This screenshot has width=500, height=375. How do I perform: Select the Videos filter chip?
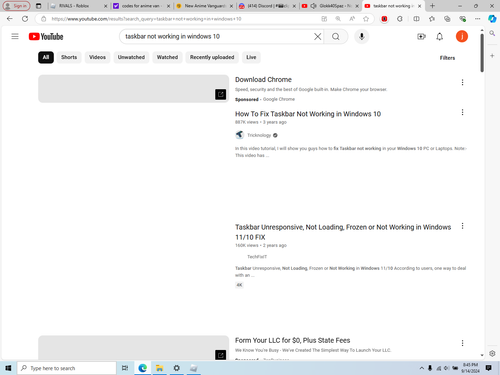pyautogui.click(x=97, y=57)
